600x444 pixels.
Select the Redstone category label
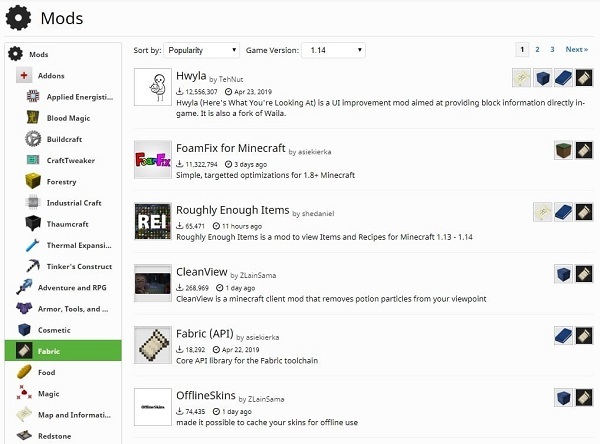[x=54, y=436]
